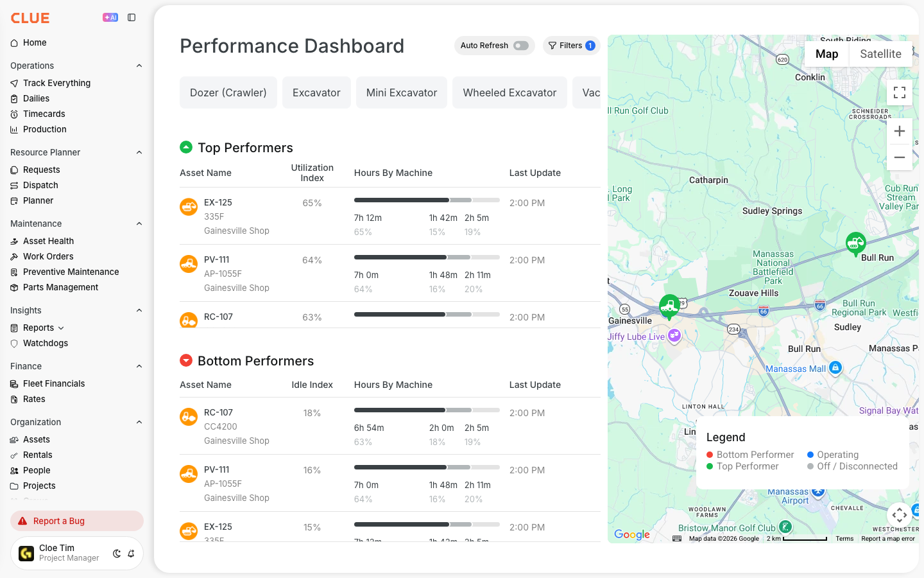
Task: Click RC-107 hours progress bar in Bottom Performers
Action: click(427, 410)
